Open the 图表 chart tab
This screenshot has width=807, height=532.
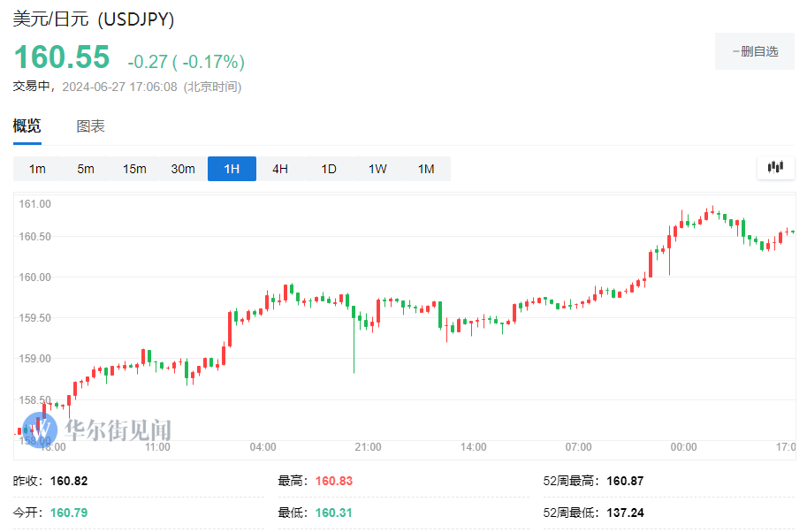(90, 126)
